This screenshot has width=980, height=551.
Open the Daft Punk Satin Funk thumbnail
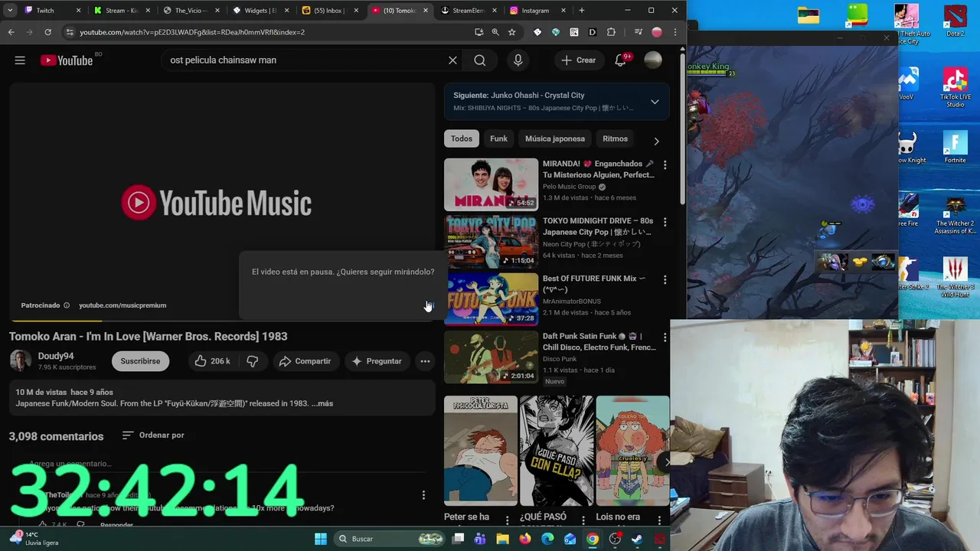[491, 357]
